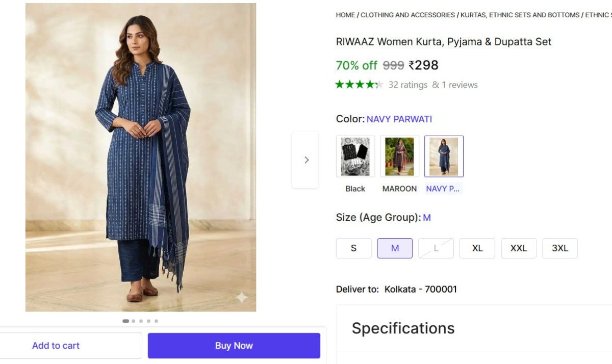
Task: Select size S
Action: [x=353, y=248]
